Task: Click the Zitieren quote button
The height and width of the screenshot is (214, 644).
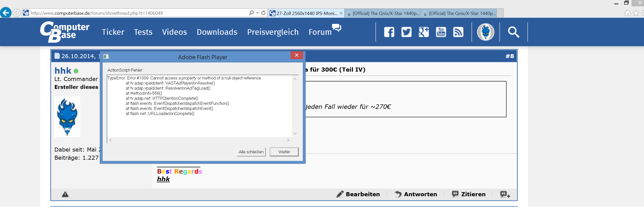Action: (469, 194)
